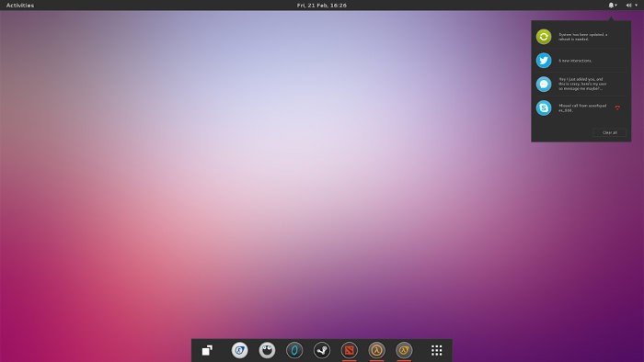This screenshot has width=644, height=362.
Task: Launch the Half-Life Blue Shift dock icon
Action: coord(239,351)
